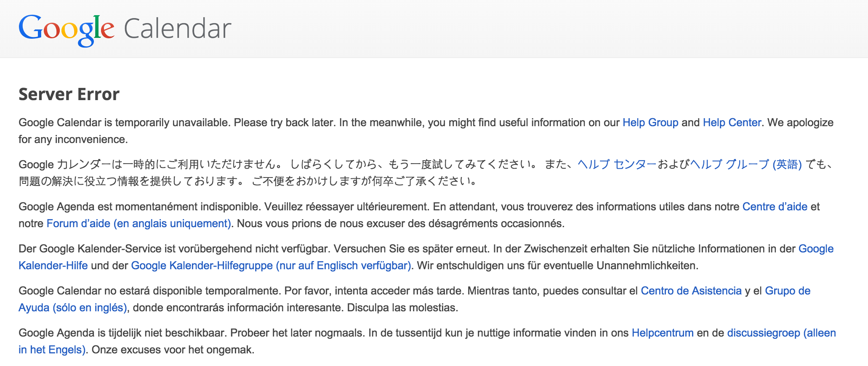This screenshot has width=868, height=366.
Task: Open the Japanese ヘルプ グループ (英語) link
Action: 746,164
